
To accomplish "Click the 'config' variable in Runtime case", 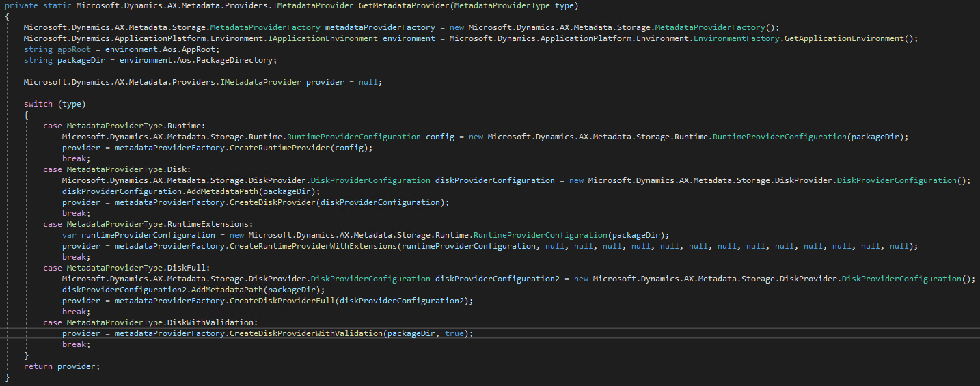I will point(440,137).
